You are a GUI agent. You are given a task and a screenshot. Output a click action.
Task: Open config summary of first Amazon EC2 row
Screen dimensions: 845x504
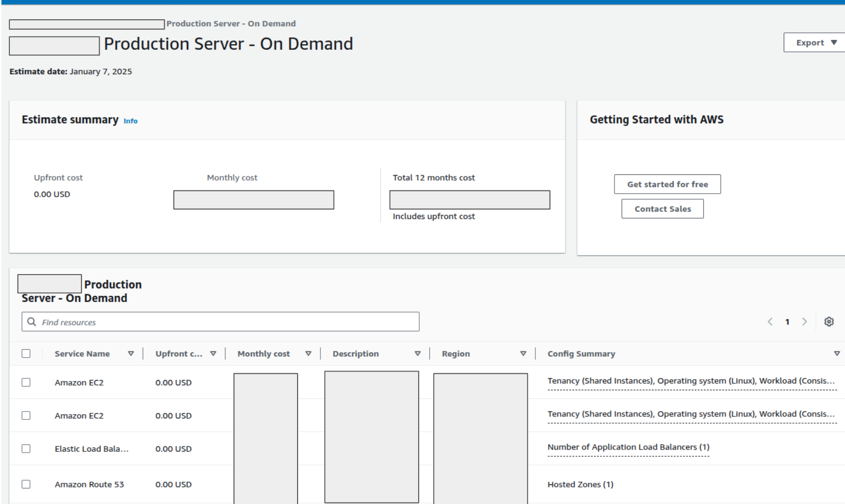(x=691, y=381)
